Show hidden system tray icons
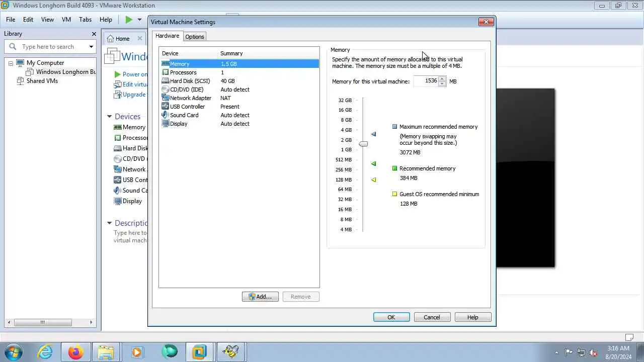Viewport: 644px width, 362px height. pyautogui.click(x=556, y=352)
